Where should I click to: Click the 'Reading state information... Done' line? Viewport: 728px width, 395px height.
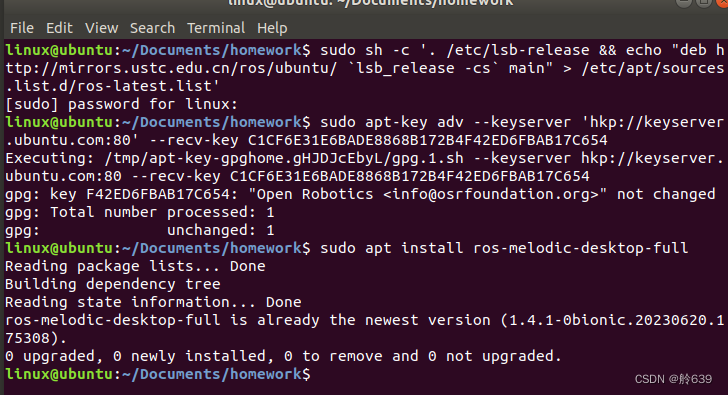tap(153, 302)
